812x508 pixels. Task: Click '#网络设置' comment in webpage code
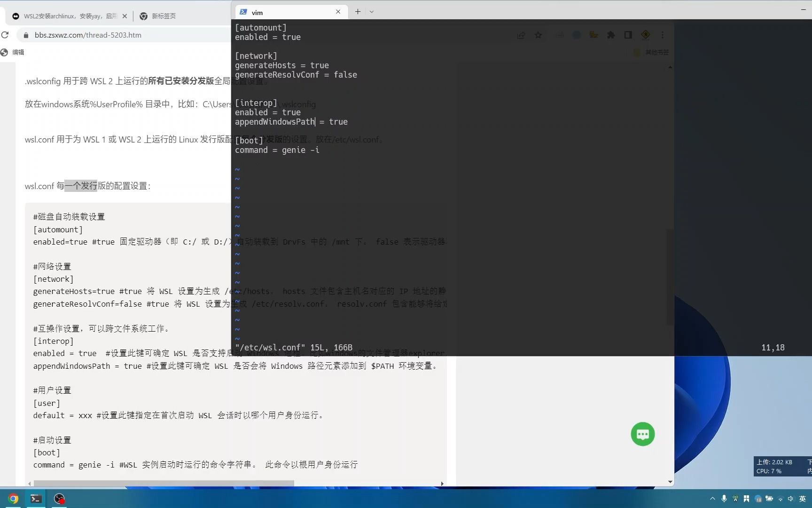[52, 267]
